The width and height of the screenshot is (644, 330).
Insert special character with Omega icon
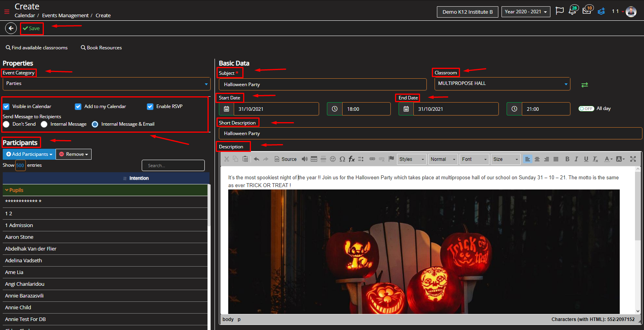[x=342, y=159]
